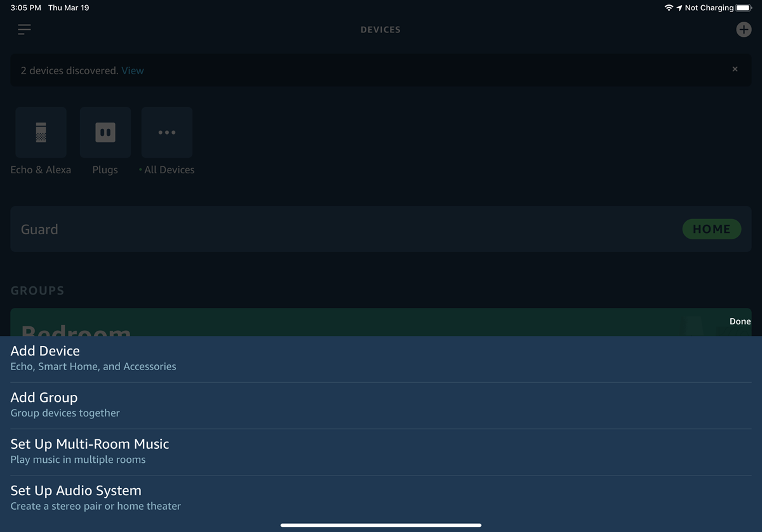Click the Thu Mar 19 date

tap(69, 8)
